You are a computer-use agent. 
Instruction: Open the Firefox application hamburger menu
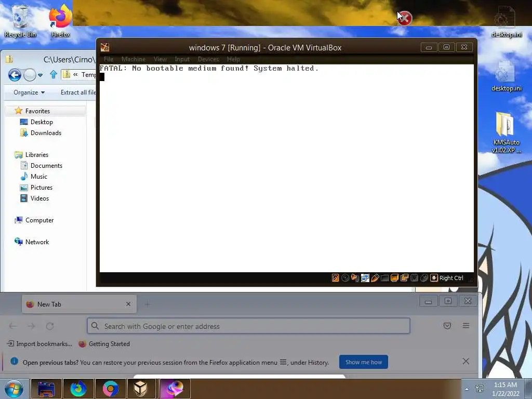click(466, 326)
